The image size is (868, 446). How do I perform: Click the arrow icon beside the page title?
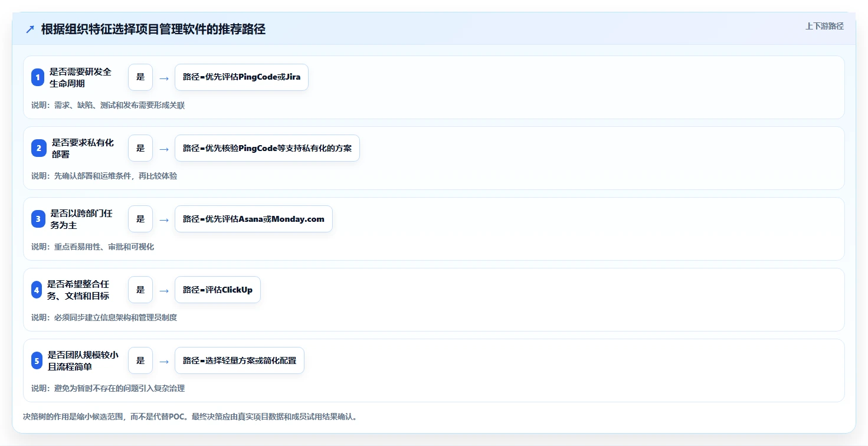[x=30, y=29]
